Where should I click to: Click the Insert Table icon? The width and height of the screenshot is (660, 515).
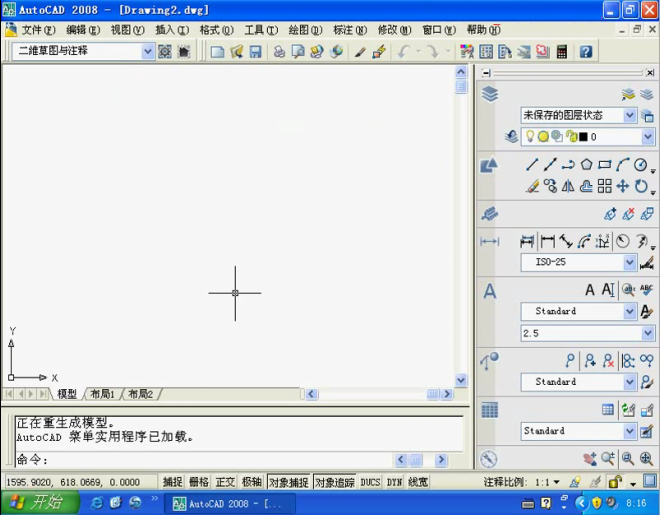(607, 409)
